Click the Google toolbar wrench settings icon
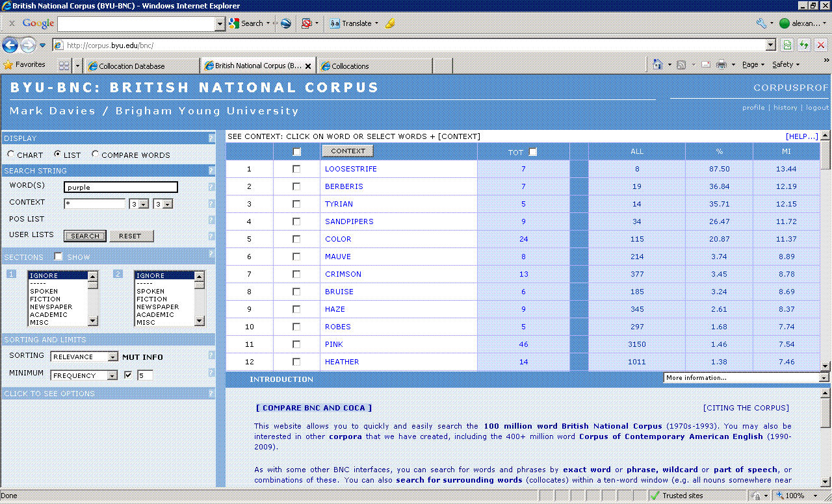This screenshot has height=504, width=832. coord(761,23)
